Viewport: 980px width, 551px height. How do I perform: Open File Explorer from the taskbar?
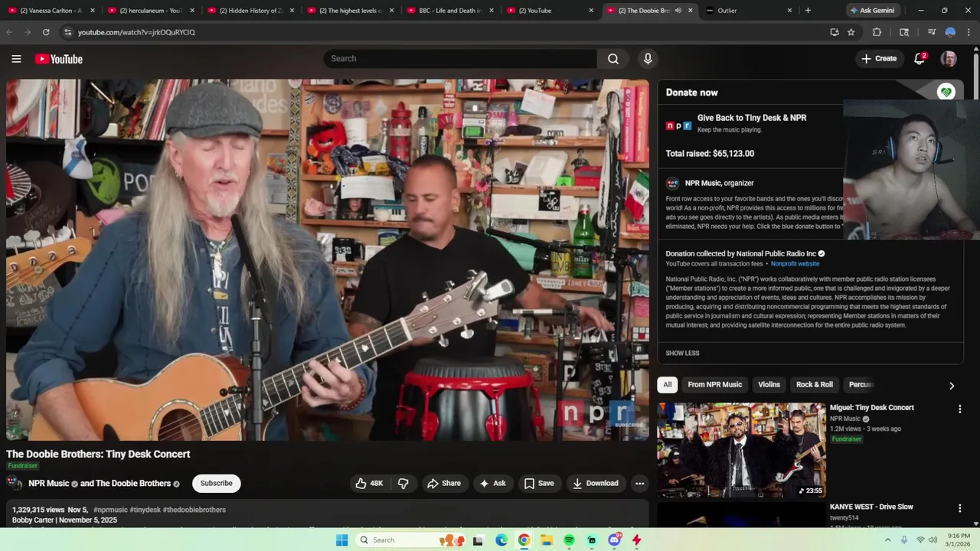547,540
